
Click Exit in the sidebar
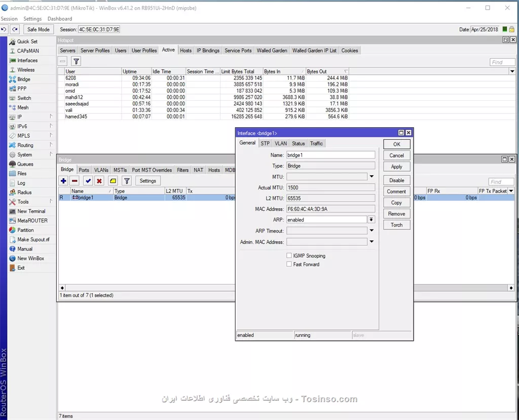click(x=21, y=268)
